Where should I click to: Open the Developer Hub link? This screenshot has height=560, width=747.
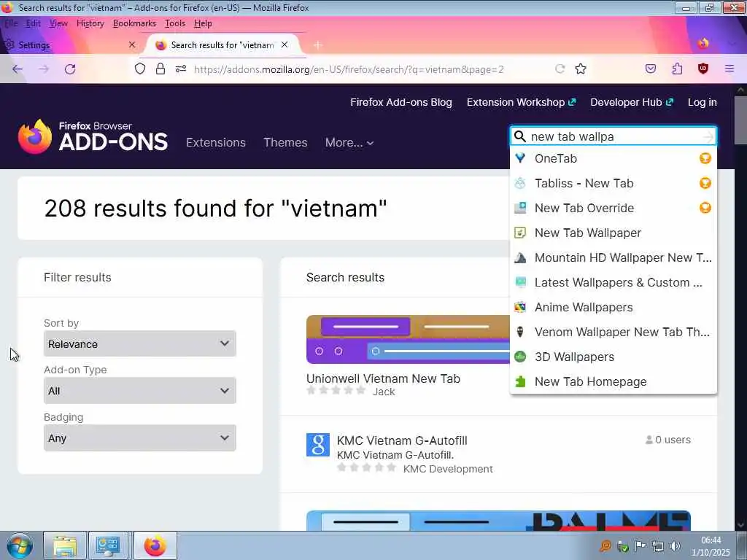click(x=632, y=102)
